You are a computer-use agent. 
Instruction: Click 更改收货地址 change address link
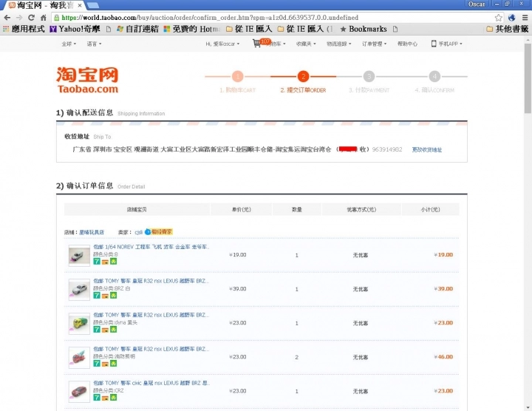[x=427, y=149]
